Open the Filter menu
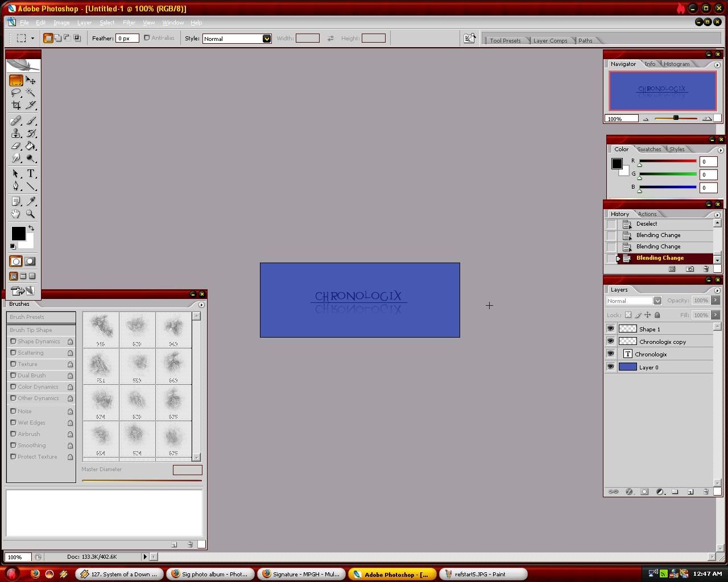 (x=129, y=23)
